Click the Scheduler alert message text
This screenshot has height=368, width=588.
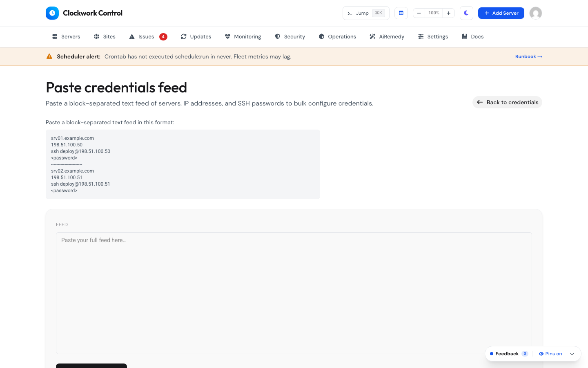pyautogui.click(x=198, y=56)
